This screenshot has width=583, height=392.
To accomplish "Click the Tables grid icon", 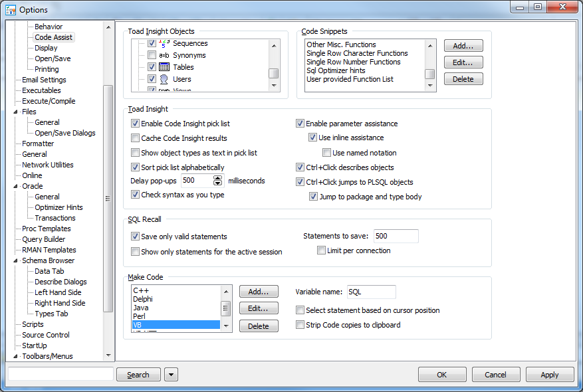I will [x=164, y=67].
